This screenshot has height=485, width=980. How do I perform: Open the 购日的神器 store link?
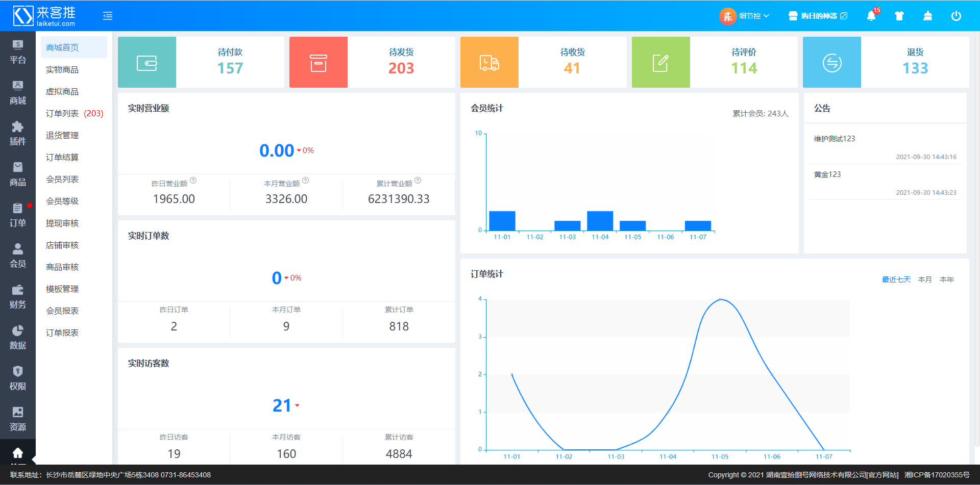pyautogui.click(x=818, y=16)
